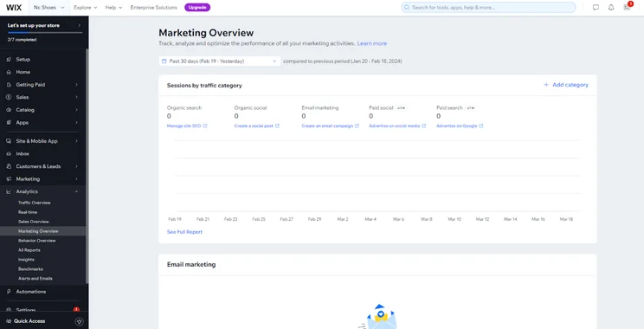Click the Catalog sidebar icon

[9, 110]
